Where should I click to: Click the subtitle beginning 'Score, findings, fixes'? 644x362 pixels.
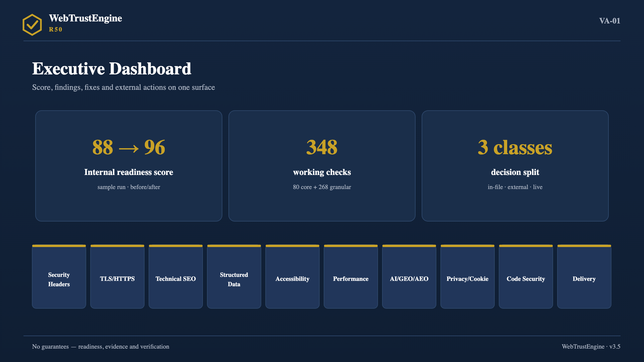click(124, 87)
